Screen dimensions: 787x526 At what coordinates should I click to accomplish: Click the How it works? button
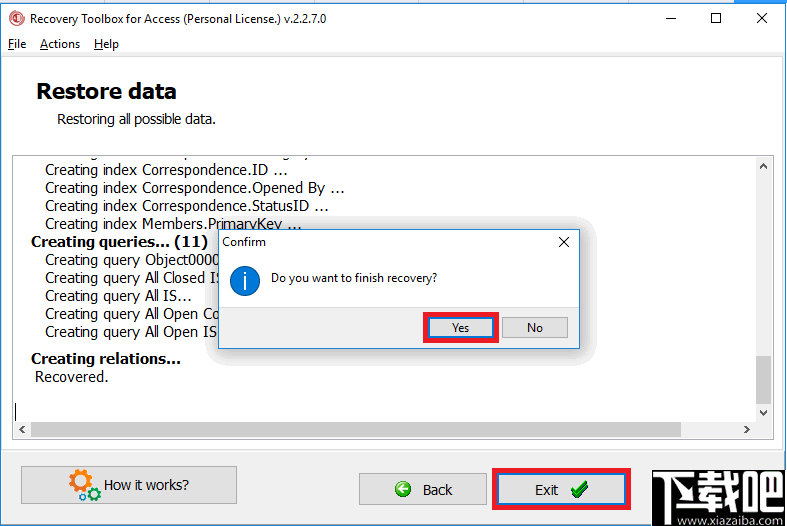click(x=129, y=485)
